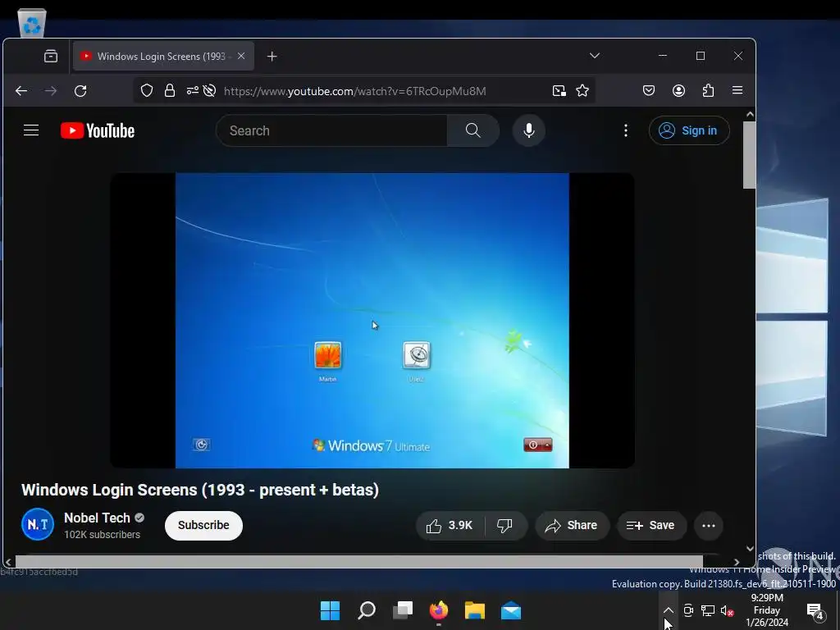This screenshot has width=840, height=630.
Task: Open tracking protection shield icon
Action: point(147,90)
